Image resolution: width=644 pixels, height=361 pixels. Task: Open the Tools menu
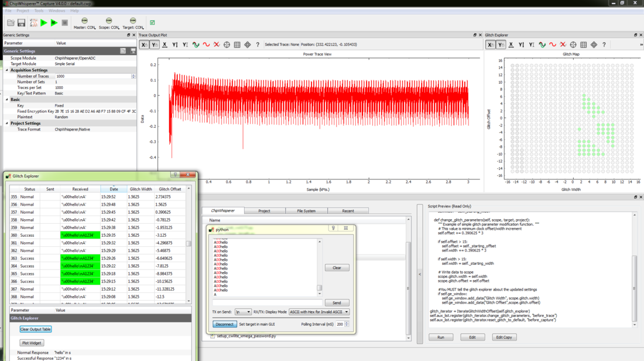[39, 11]
